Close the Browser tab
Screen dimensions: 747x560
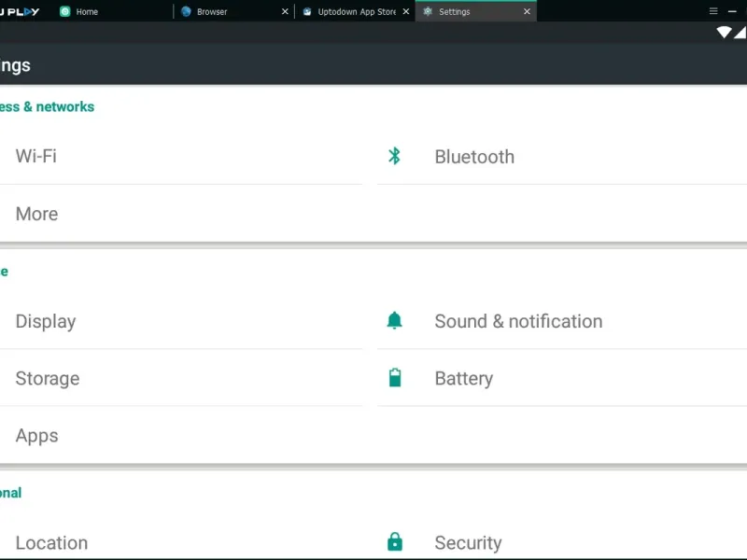(x=285, y=11)
